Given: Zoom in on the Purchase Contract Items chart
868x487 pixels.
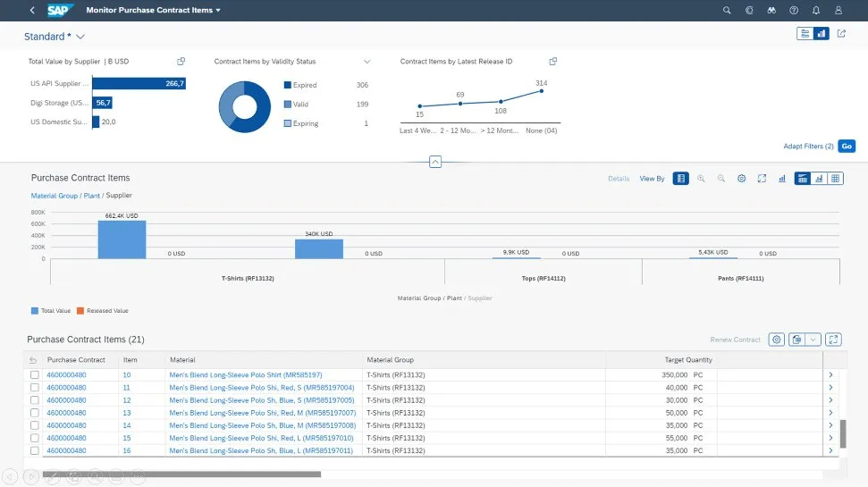Looking at the screenshot, I should pos(701,179).
